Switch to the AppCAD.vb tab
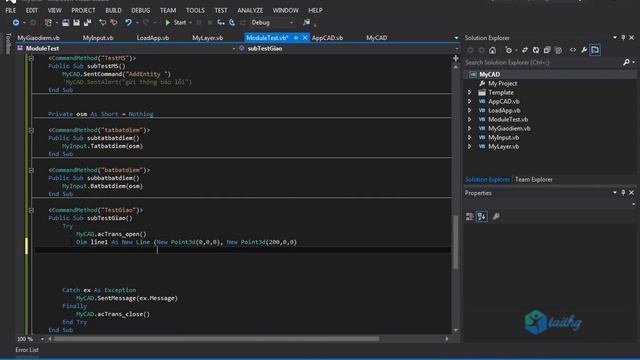640x360 pixels. (x=328, y=38)
